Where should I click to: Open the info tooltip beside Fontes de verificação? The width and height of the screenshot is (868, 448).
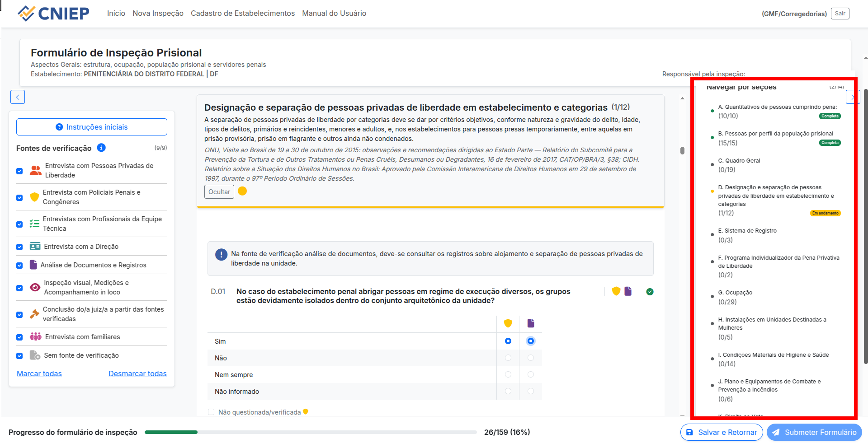point(101,148)
